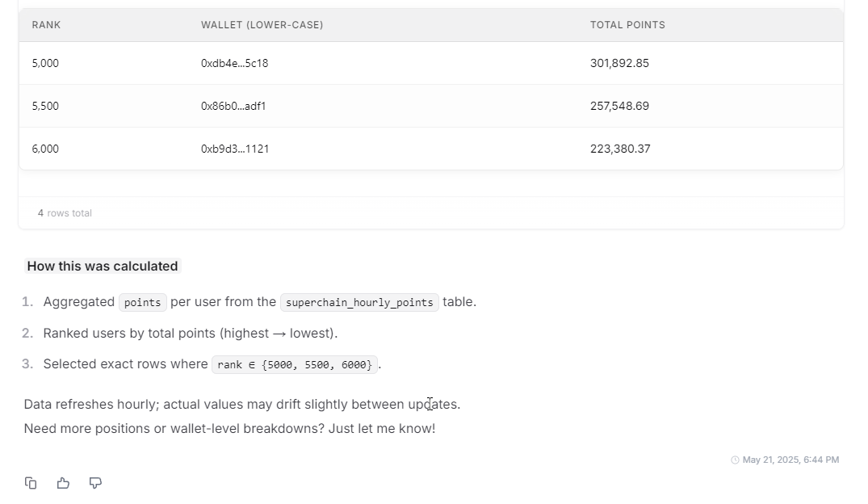Click the superchain_hourly_points code tag

359,302
